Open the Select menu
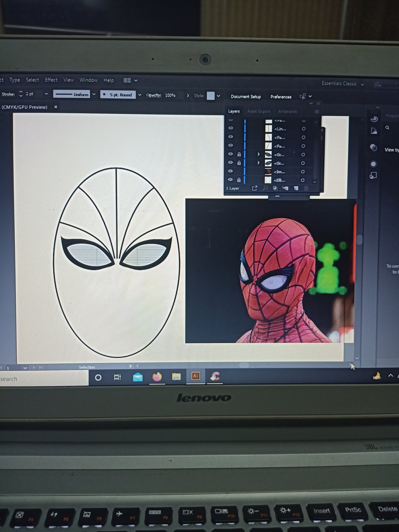This screenshot has height=532, width=399. (x=32, y=80)
